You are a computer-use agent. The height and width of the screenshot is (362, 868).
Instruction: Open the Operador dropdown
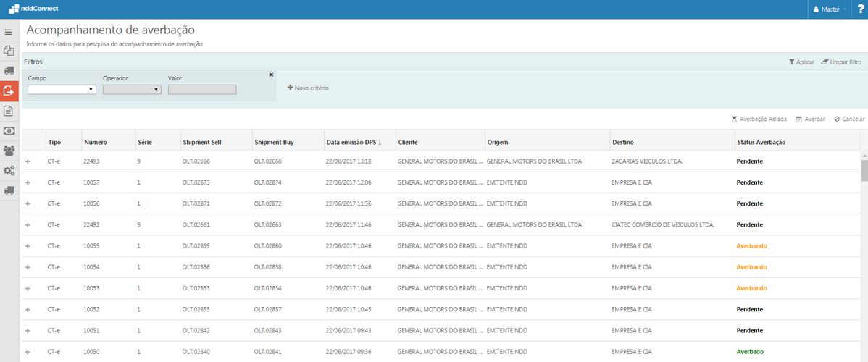(x=131, y=90)
